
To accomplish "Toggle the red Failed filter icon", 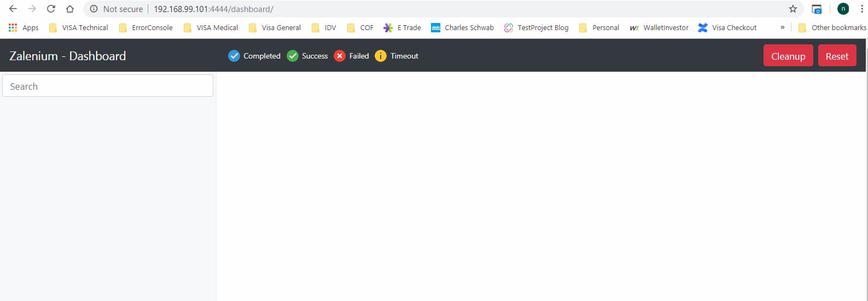I will click(x=340, y=56).
